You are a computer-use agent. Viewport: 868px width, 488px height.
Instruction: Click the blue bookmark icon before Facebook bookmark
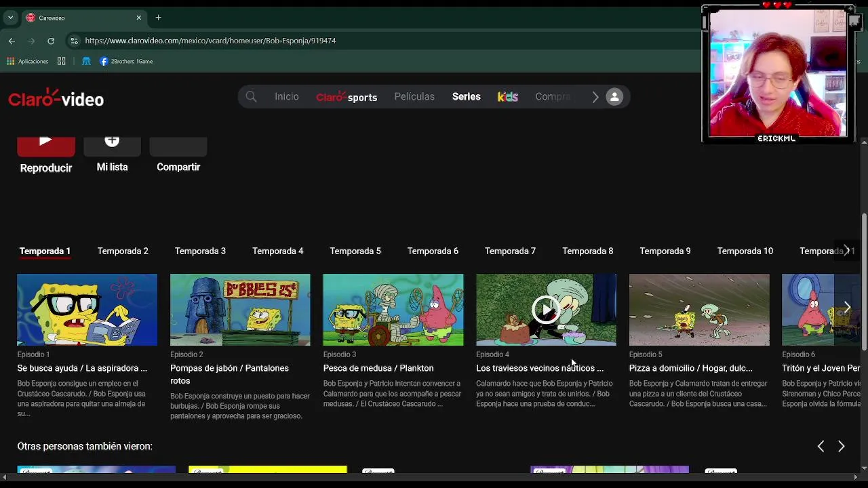(x=86, y=61)
